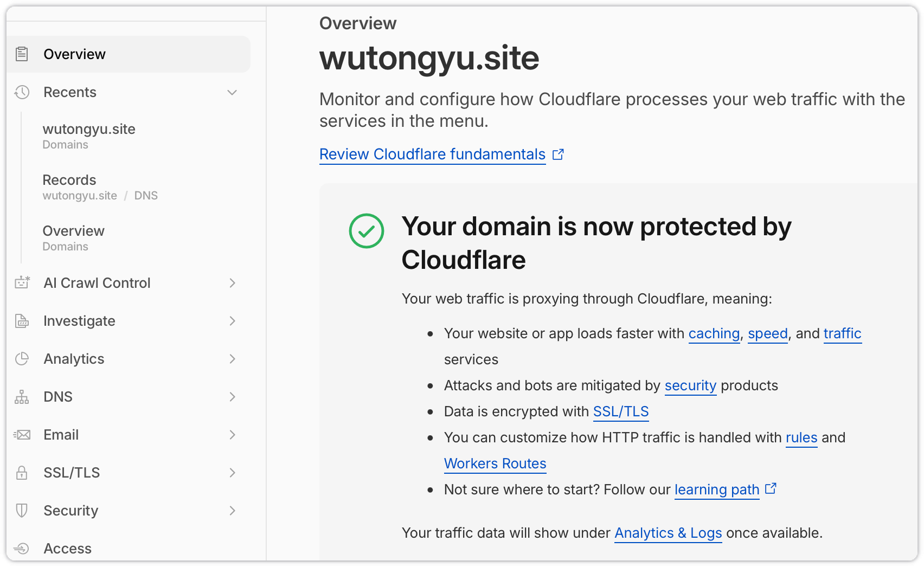Follow the traffic link
The height and width of the screenshot is (567, 924).
843,333
